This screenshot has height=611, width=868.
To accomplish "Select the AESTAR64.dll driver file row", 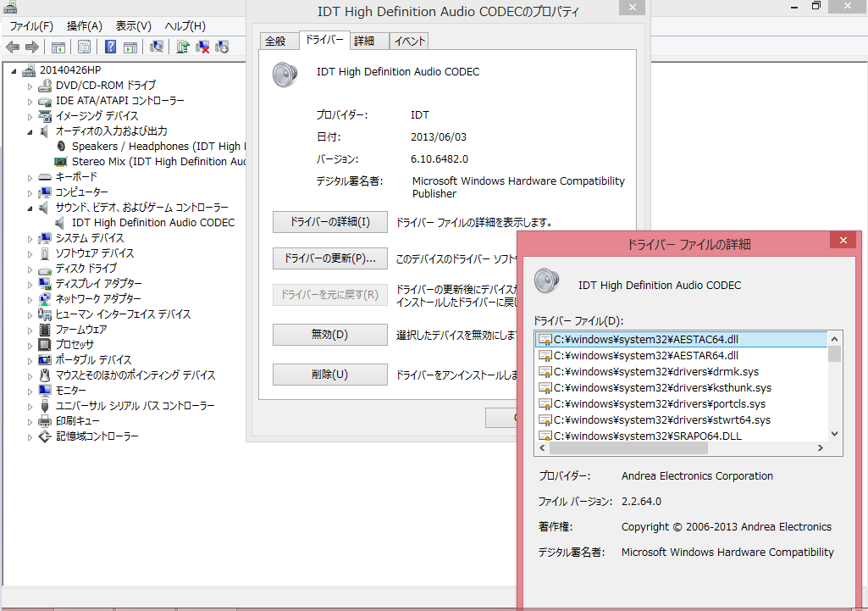I will 682,356.
